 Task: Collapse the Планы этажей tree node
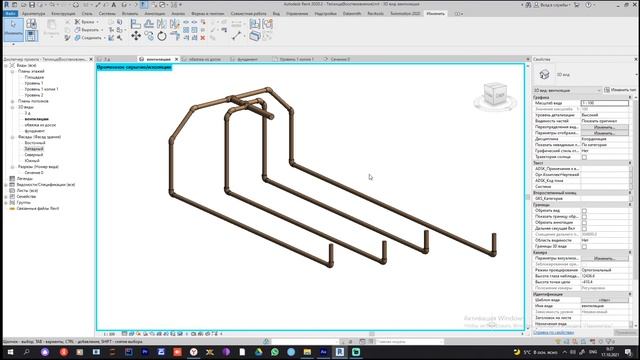12,71
